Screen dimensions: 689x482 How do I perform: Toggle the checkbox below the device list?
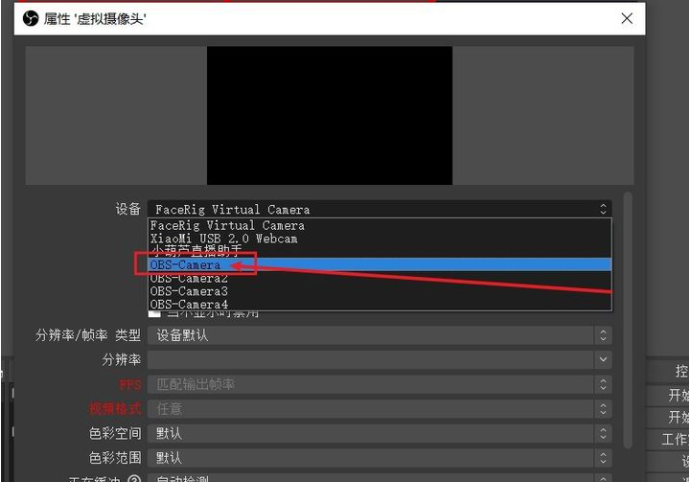155,314
